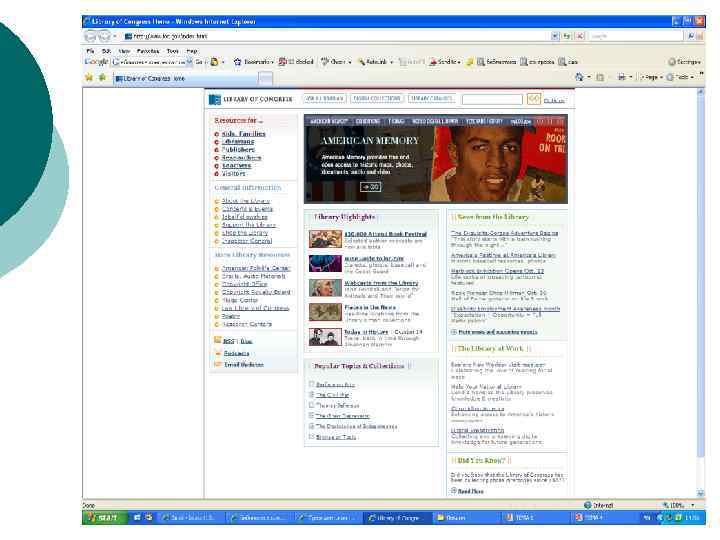Click the red Stop button beside the address bar
The width and height of the screenshot is (720, 540).
(x=580, y=36)
